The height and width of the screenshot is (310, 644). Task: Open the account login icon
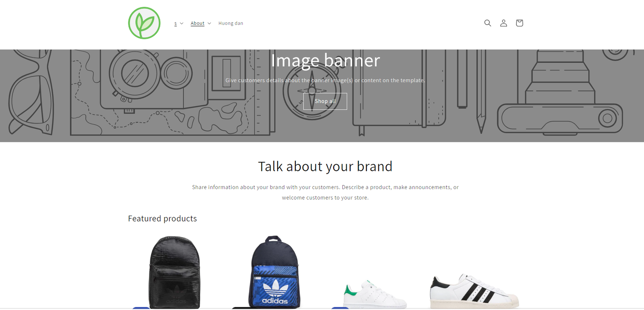pos(503,23)
